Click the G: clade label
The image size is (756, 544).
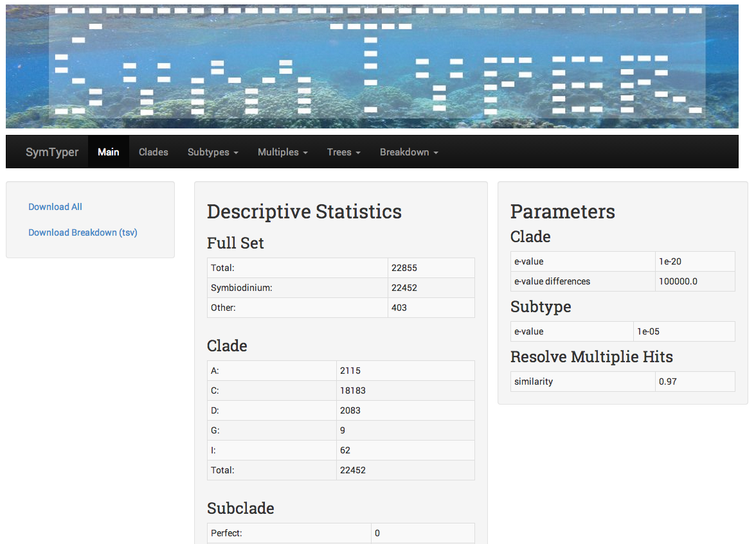(215, 430)
